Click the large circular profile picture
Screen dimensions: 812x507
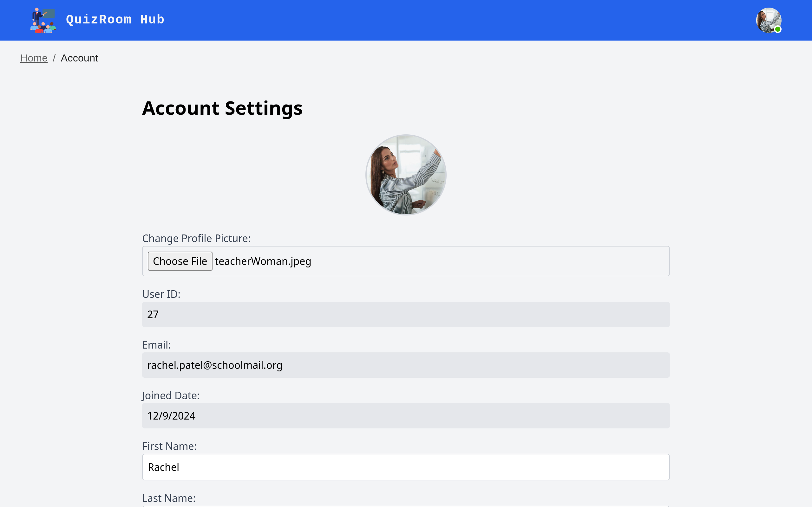(x=406, y=175)
